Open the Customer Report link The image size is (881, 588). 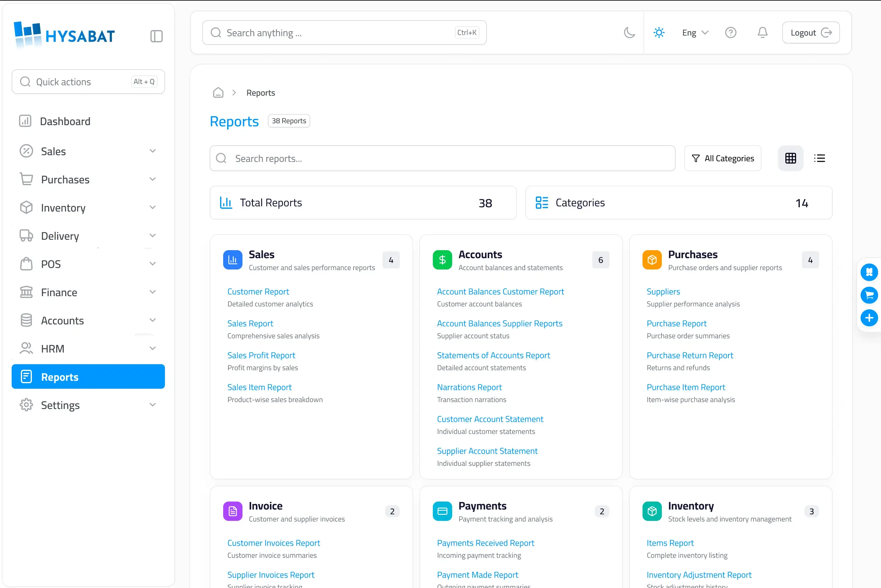pos(258,291)
